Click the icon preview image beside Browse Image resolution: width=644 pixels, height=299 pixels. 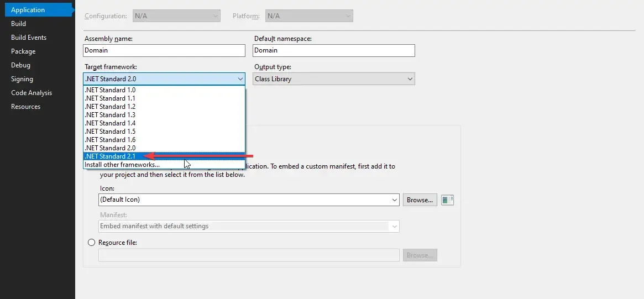pos(447,200)
